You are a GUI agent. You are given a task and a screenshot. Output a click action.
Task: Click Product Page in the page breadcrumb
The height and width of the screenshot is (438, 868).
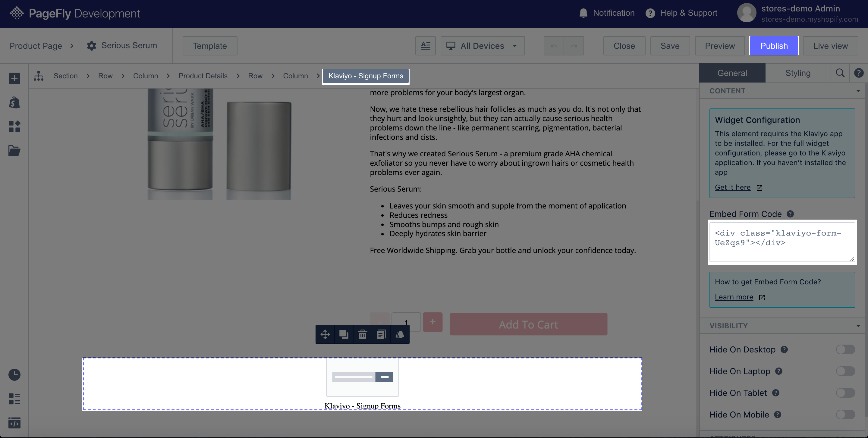pos(36,46)
